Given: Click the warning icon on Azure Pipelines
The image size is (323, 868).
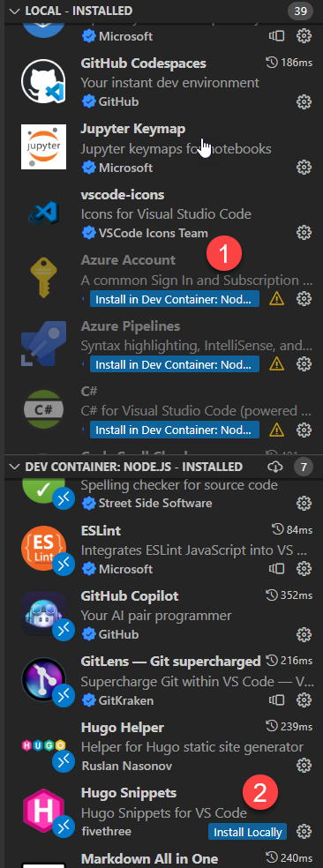Looking at the screenshot, I should coord(276,364).
